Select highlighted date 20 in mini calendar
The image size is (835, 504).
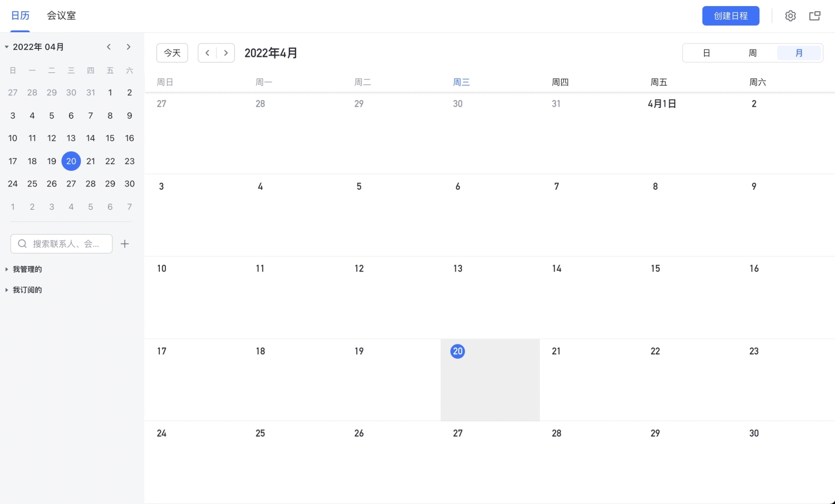pos(71,161)
